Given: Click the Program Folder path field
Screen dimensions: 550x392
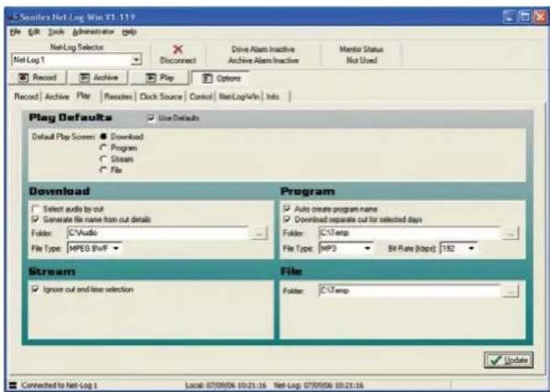Looking at the screenshot, I should (x=409, y=233).
